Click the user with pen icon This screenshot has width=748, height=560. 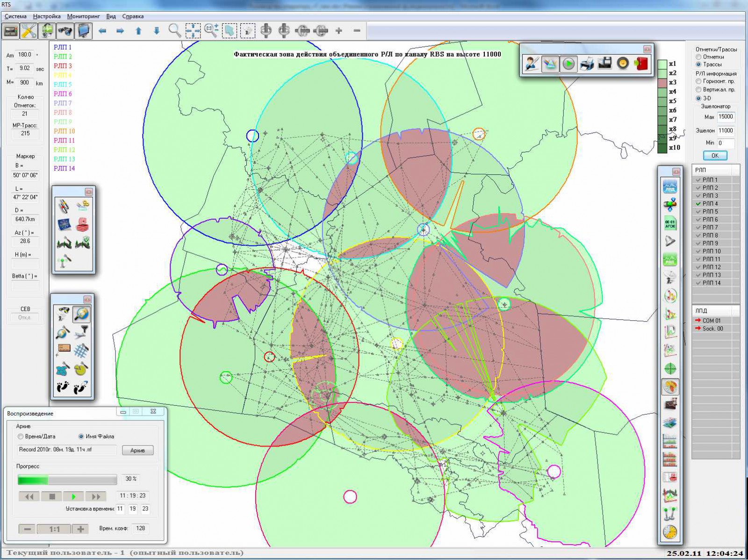click(x=532, y=64)
